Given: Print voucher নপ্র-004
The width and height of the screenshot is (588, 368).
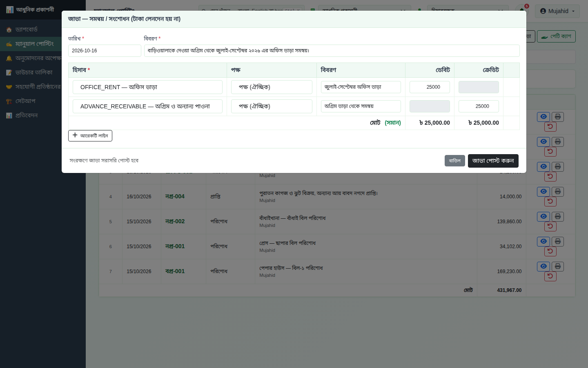Looking at the screenshot, I should point(558,191).
